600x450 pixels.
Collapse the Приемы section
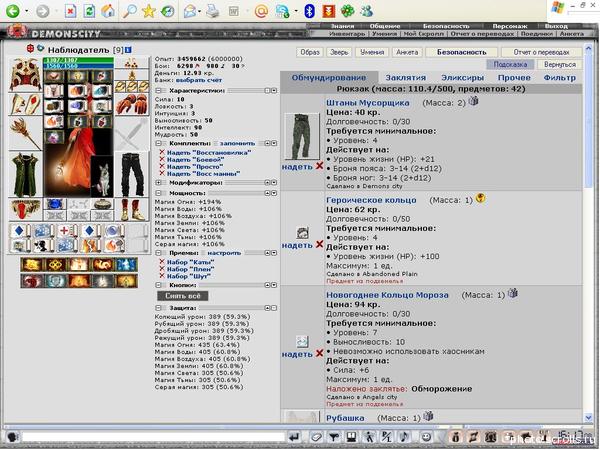coord(158,253)
